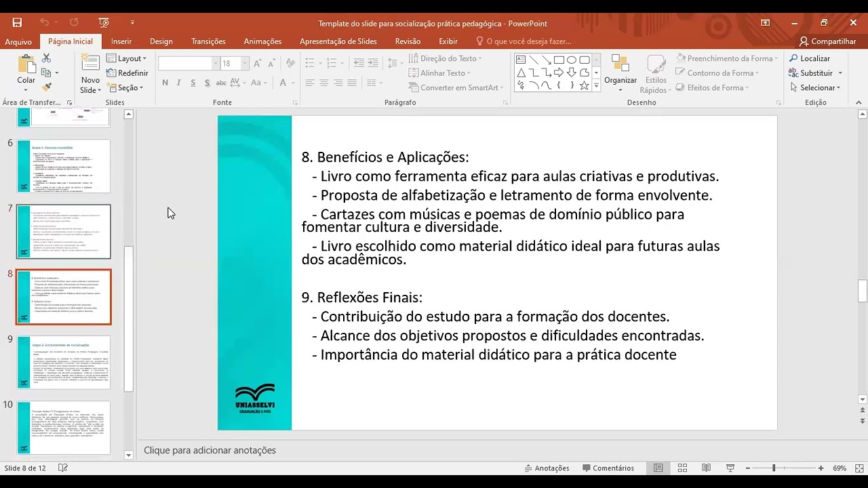
Task: Expand the Seção dropdown
Action: (125, 87)
